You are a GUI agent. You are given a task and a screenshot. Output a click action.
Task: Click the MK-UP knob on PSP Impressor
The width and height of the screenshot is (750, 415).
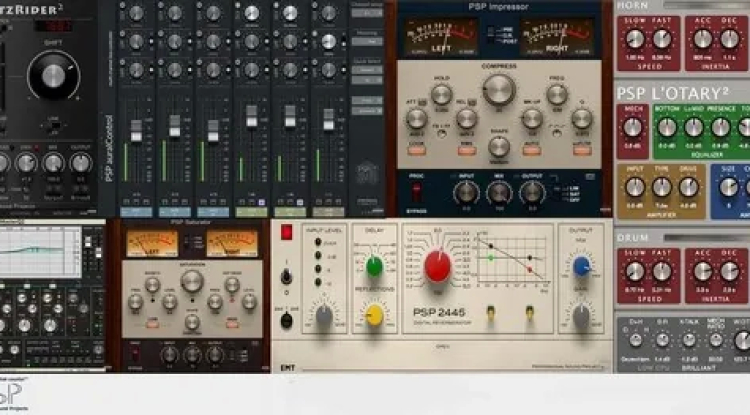pos(531,119)
